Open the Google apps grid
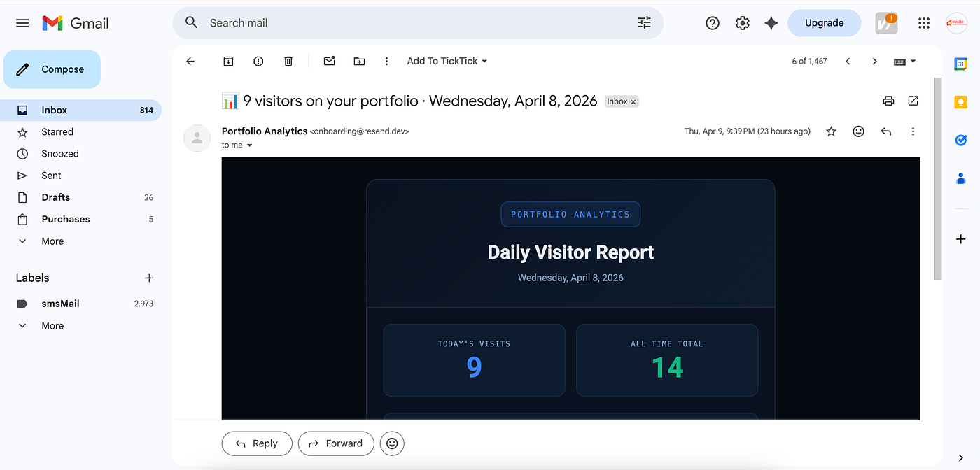The width and height of the screenshot is (980, 470). pos(924,23)
